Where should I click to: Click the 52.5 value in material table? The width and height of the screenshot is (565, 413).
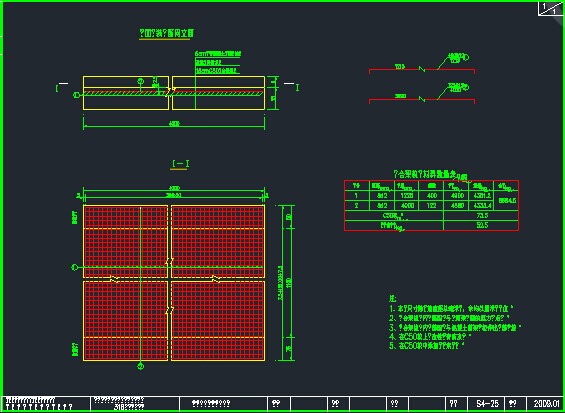pyautogui.click(x=481, y=226)
